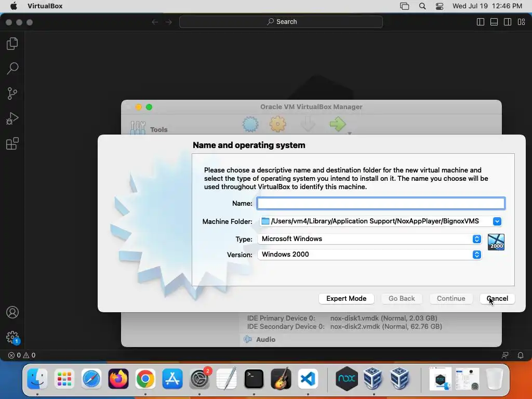Click the nox-disk1.vmdk storage entry
This screenshot has width=532, height=399.
tap(384, 318)
